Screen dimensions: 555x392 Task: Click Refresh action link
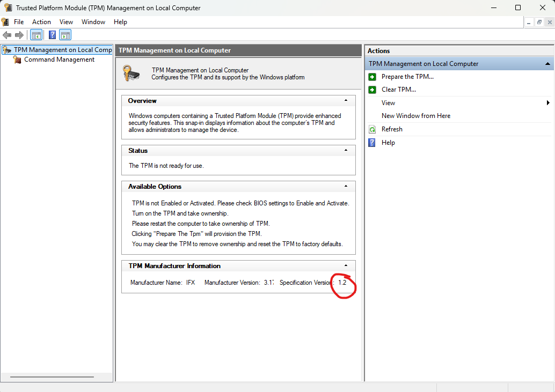tap(392, 129)
